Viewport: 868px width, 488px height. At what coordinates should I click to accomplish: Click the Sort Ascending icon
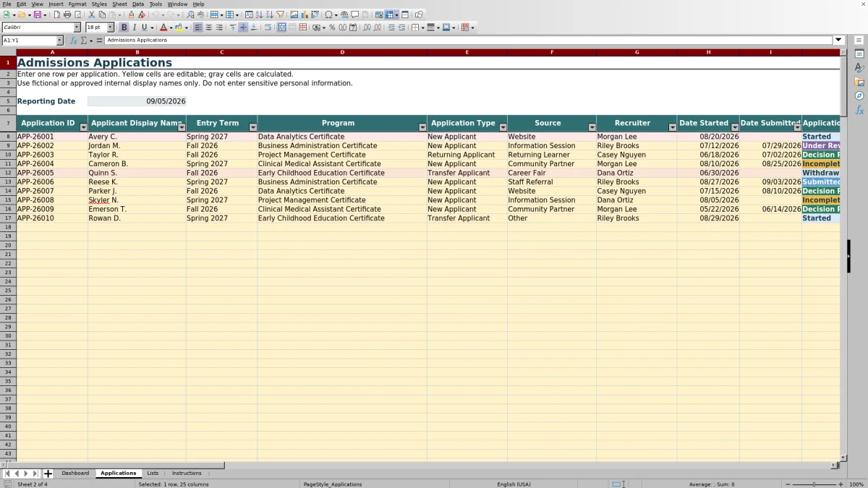point(259,14)
